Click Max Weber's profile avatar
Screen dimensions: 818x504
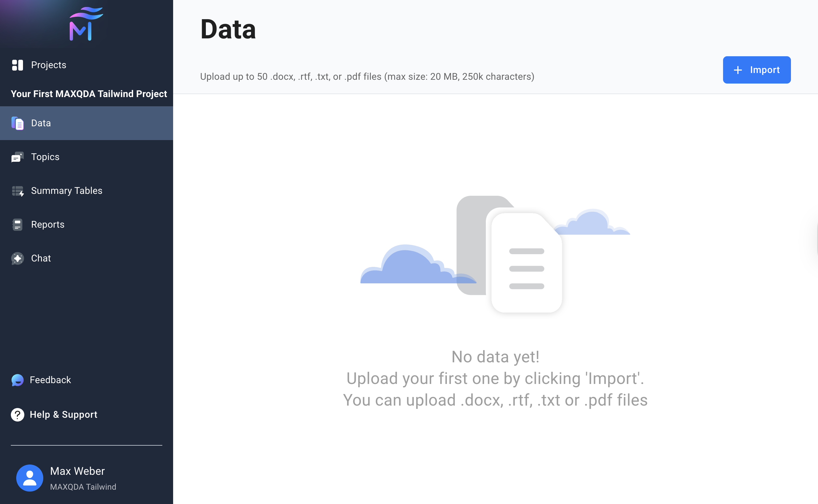pyautogui.click(x=30, y=478)
